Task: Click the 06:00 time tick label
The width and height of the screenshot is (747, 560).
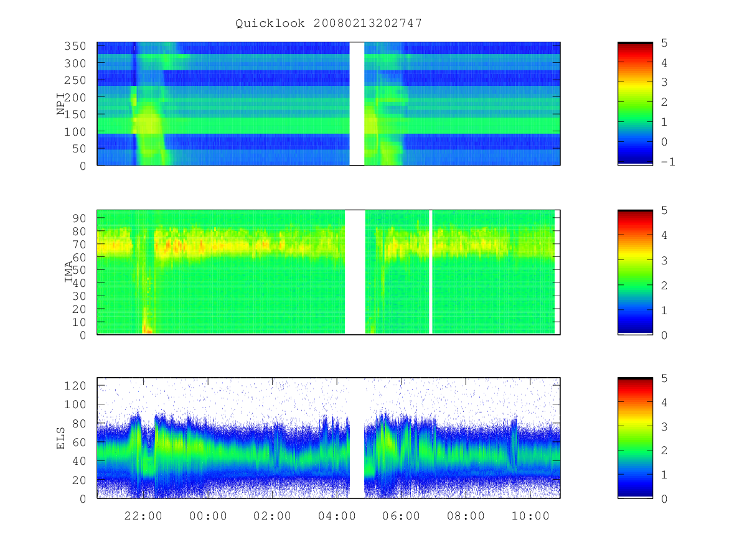Action: [402, 516]
